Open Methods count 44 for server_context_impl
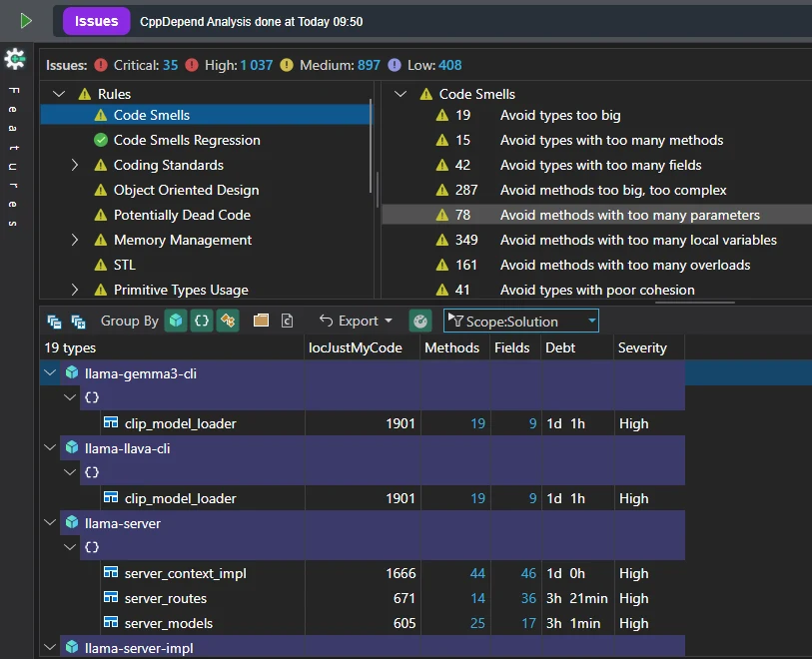The height and width of the screenshot is (659, 812). [477, 573]
